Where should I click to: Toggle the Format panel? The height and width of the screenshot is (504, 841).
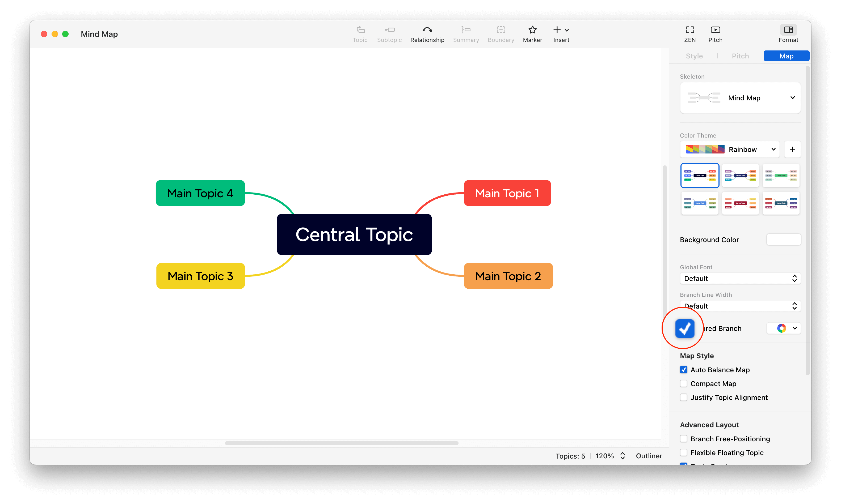pyautogui.click(x=788, y=34)
